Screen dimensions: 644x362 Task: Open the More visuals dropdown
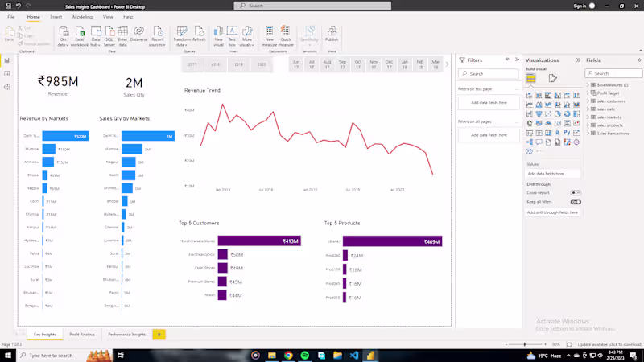247,36
